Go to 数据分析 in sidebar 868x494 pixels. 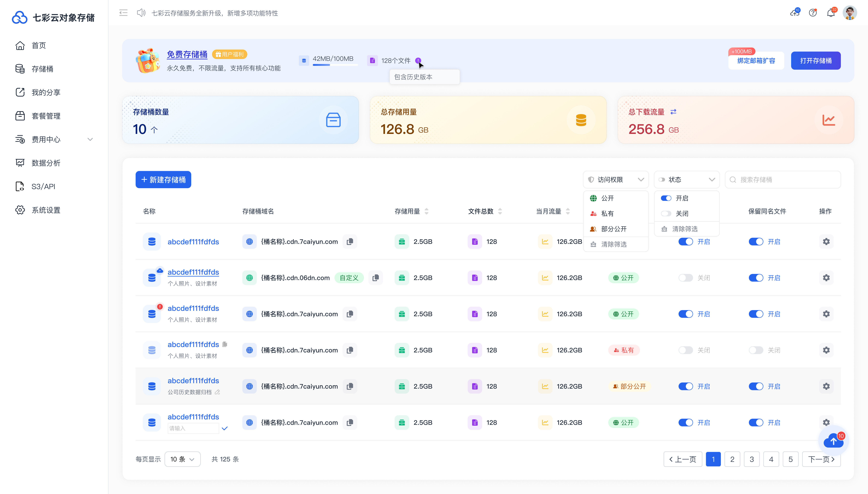46,163
